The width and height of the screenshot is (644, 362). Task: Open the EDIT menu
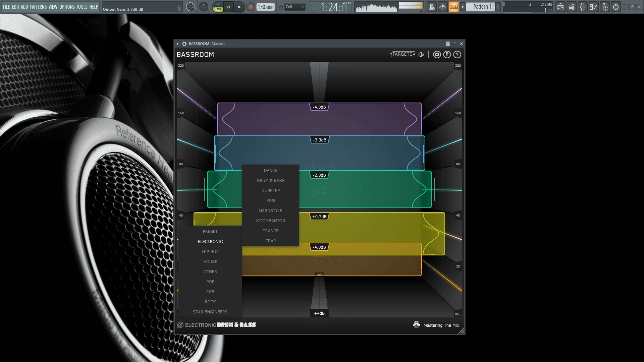[15, 7]
